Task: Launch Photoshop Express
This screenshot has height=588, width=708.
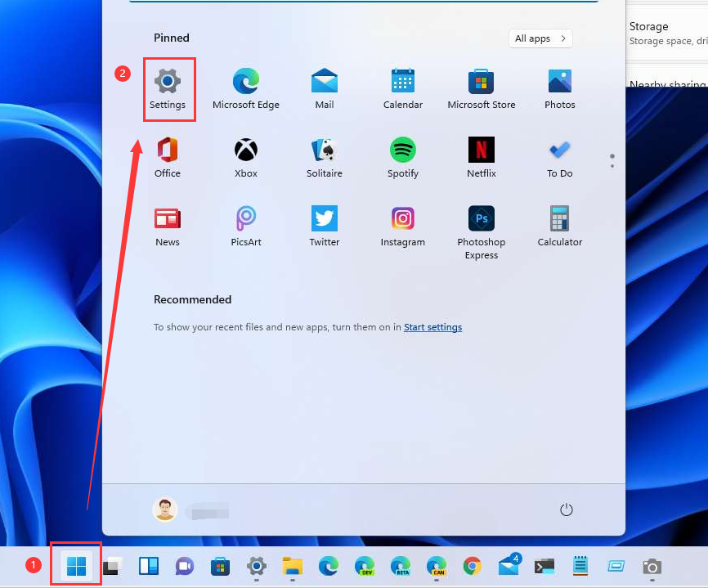Action: [482, 233]
